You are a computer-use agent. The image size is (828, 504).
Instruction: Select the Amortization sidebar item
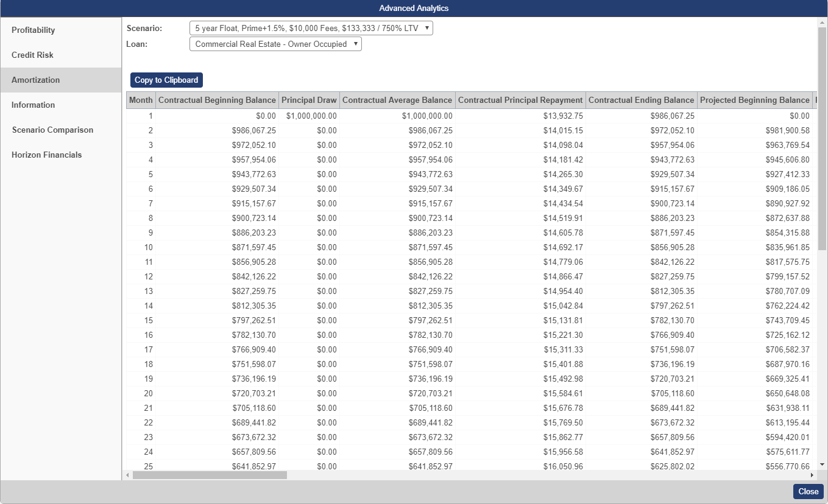point(61,80)
